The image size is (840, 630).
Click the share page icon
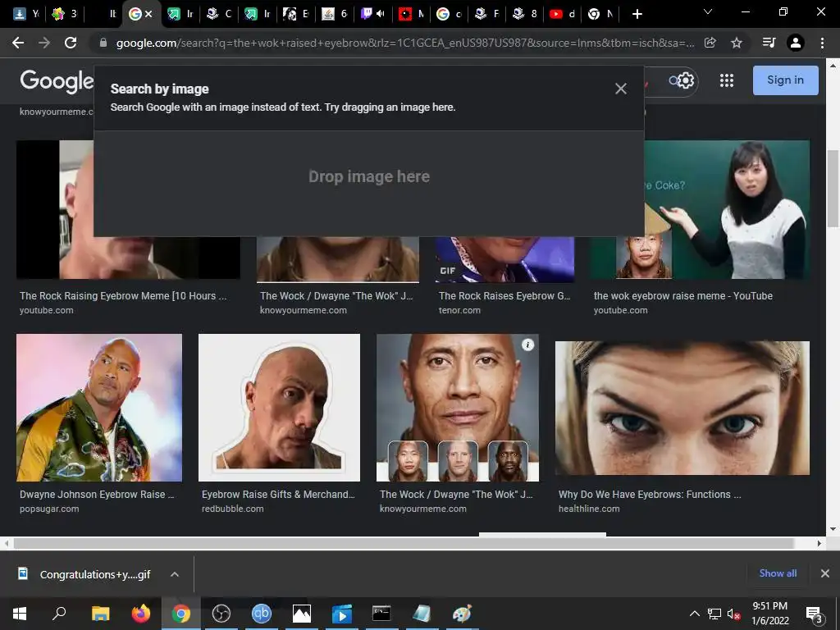click(710, 43)
